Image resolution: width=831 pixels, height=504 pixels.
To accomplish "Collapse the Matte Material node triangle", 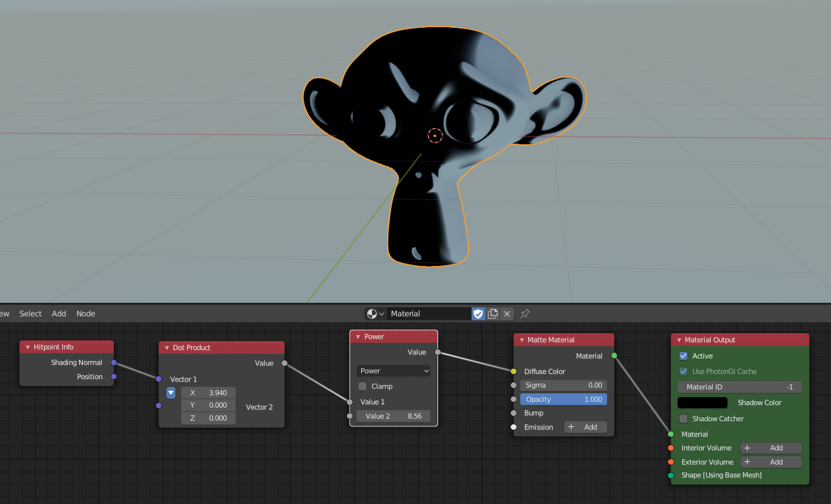I will coord(522,340).
